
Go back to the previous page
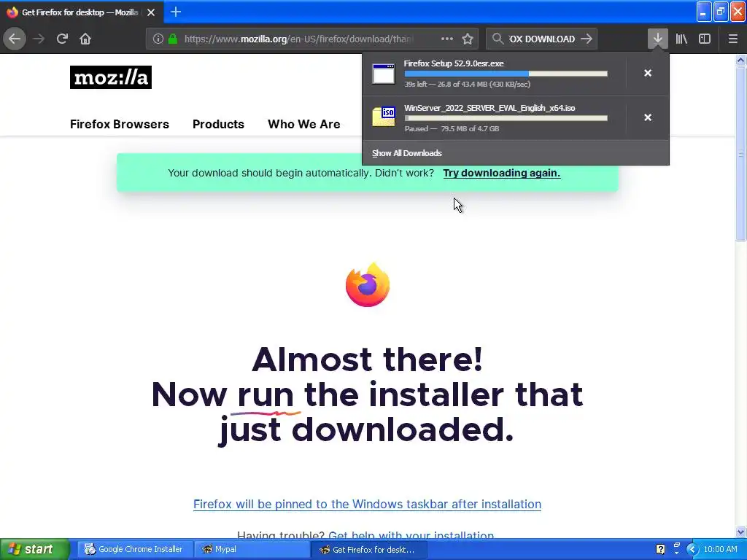point(15,39)
